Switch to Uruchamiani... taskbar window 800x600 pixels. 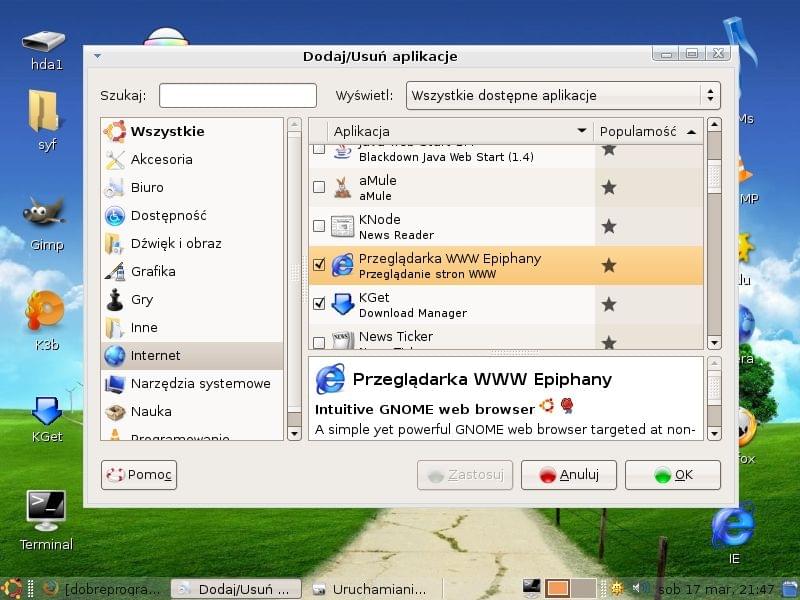pyautogui.click(x=371, y=589)
